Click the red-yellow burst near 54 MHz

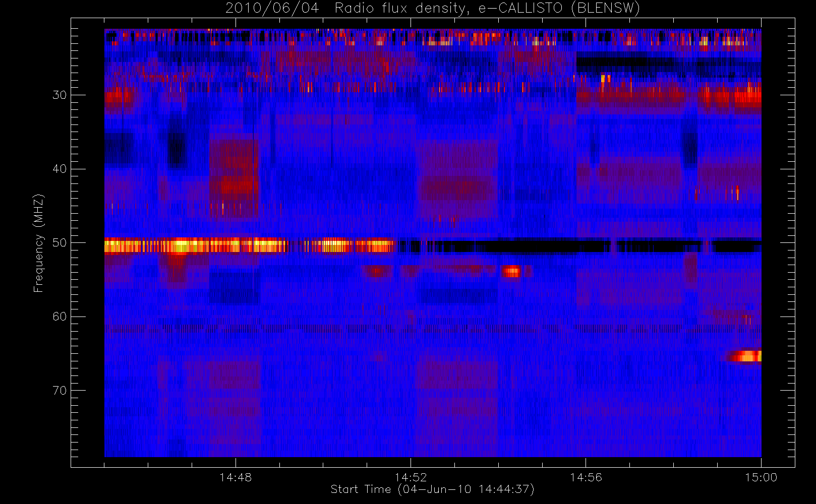511,271
